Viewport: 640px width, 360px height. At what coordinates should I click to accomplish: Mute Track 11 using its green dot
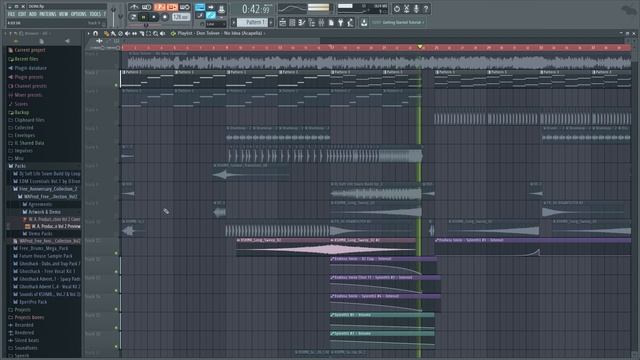116,253
